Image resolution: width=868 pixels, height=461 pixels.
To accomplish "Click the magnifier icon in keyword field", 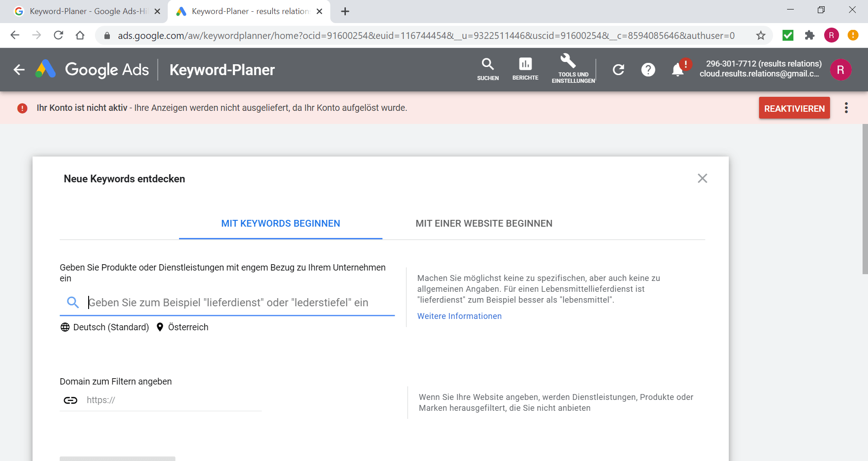I will pyautogui.click(x=73, y=302).
